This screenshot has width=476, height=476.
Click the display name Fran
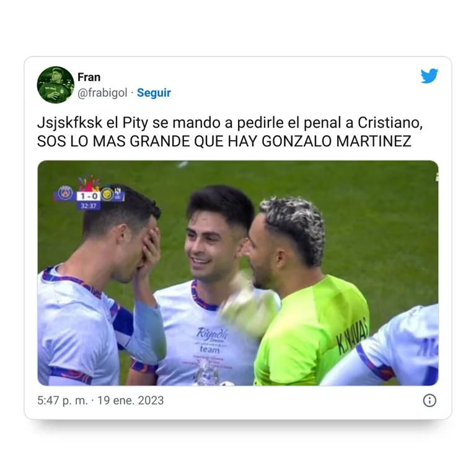(x=89, y=77)
